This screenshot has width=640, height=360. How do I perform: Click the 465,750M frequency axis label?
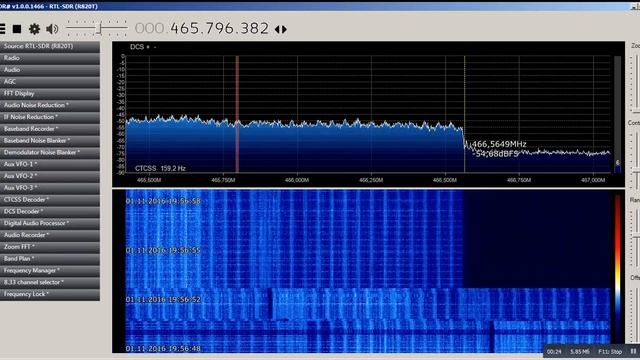223,180
